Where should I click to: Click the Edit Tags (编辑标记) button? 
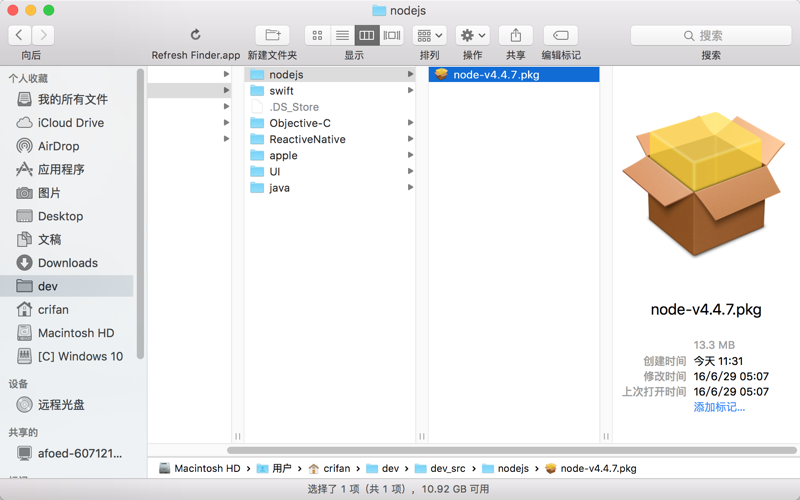[x=561, y=35]
